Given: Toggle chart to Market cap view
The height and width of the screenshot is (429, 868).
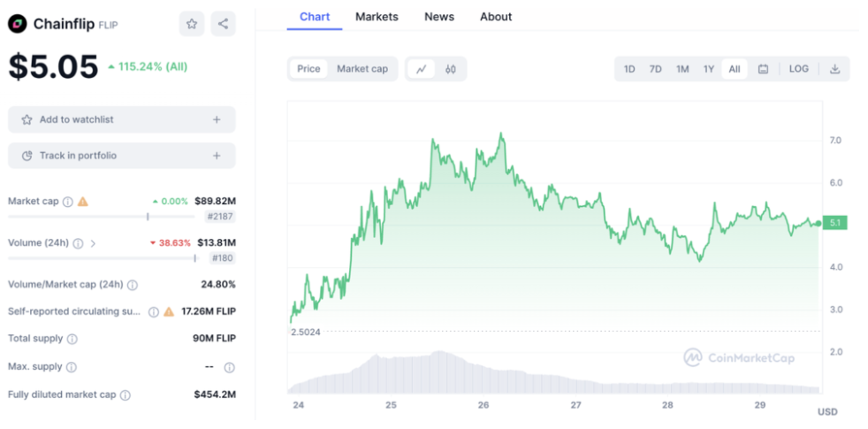Looking at the screenshot, I should [362, 69].
